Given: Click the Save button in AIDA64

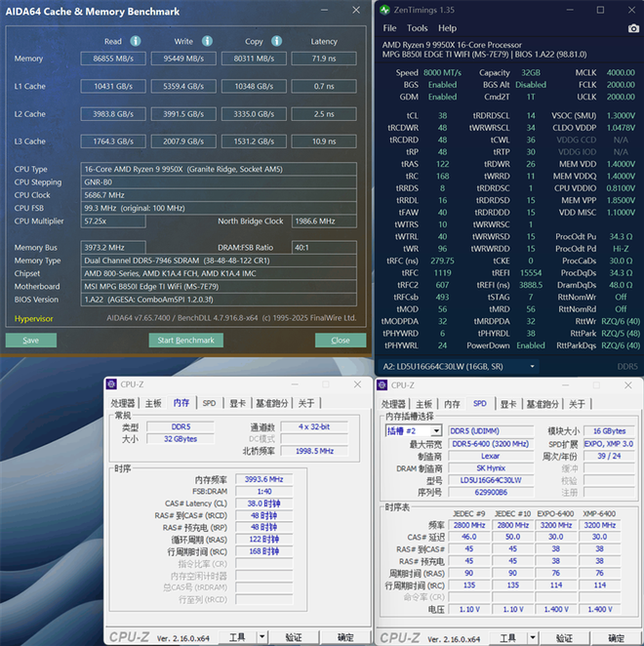Looking at the screenshot, I should 31,341.
